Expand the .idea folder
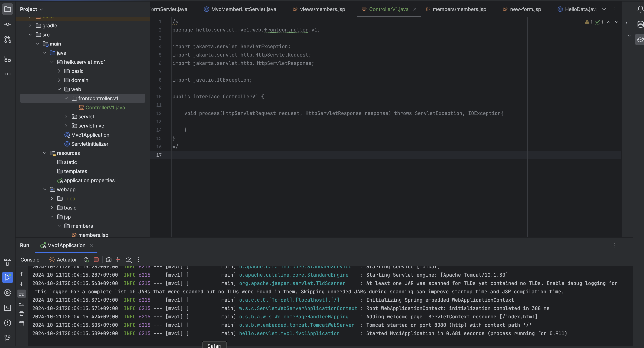 point(52,198)
